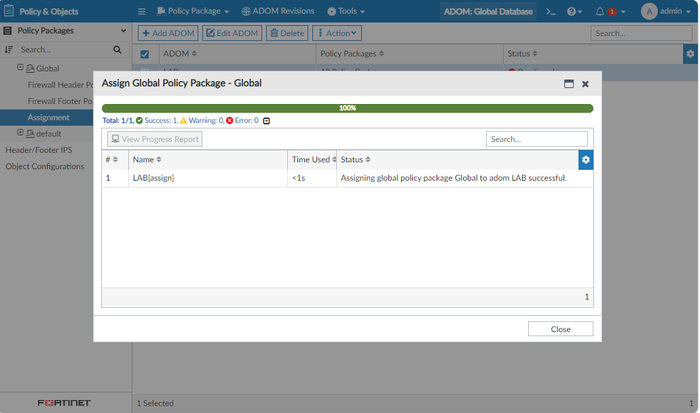Click the Edit ADOM button
The height and width of the screenshot is (413, 700).
(232, 33)
